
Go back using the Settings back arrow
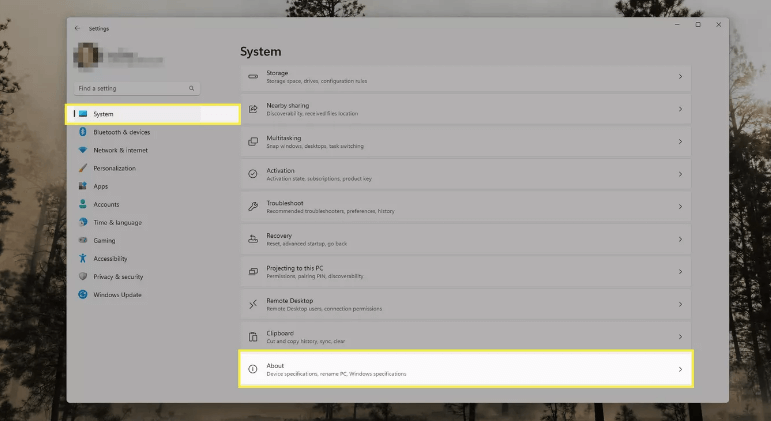(x=78, y=28)
